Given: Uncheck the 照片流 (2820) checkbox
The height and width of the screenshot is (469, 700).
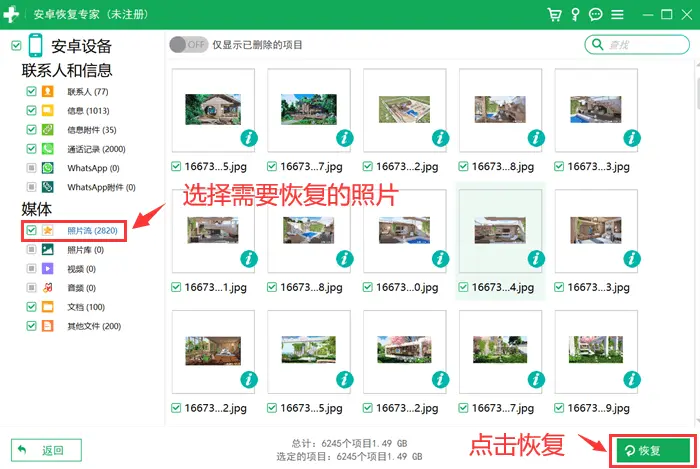Looking at the screenshot, I should tap(31, 230).
